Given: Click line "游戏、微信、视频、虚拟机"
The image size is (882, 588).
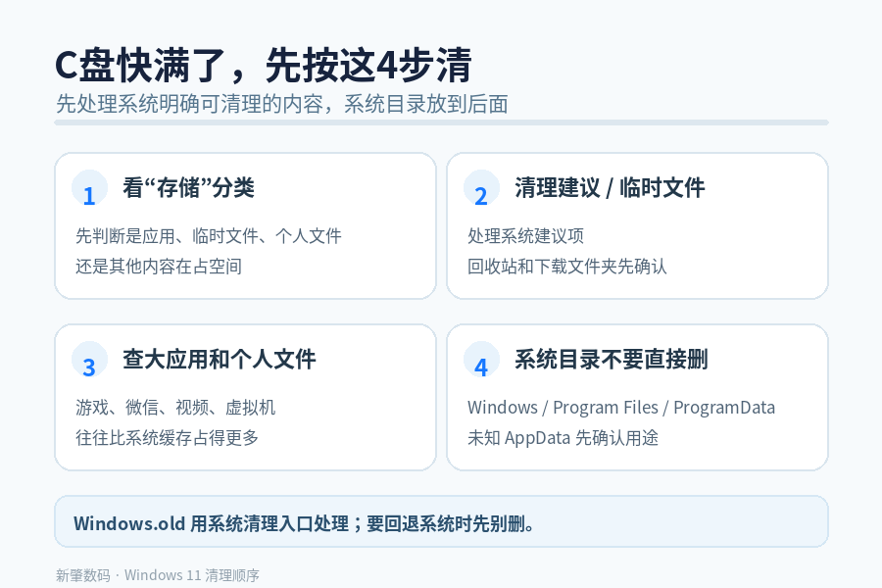Looking at the screenshot, I should click(x=175, y=408).
